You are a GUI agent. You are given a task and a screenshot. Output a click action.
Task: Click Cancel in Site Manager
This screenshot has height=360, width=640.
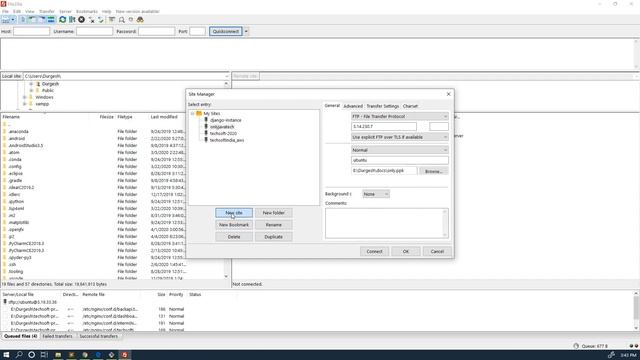click(437, 251)
